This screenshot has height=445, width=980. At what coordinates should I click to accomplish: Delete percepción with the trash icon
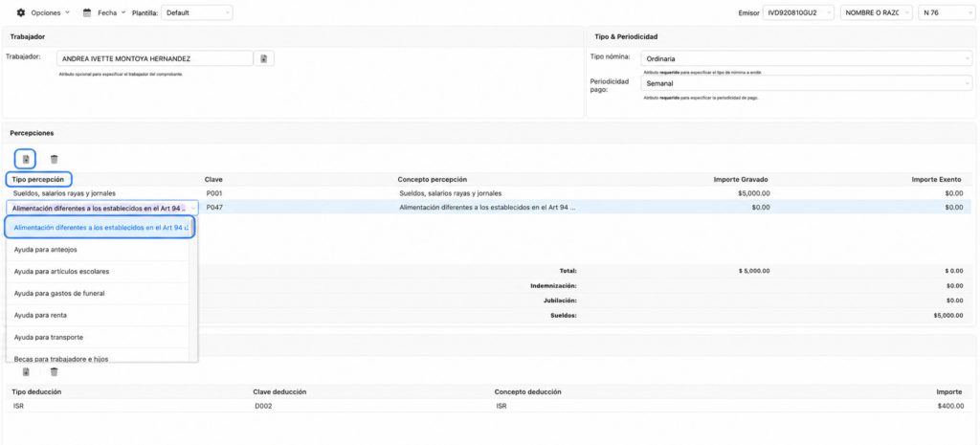pyautogui.click(x=55, y=160)
